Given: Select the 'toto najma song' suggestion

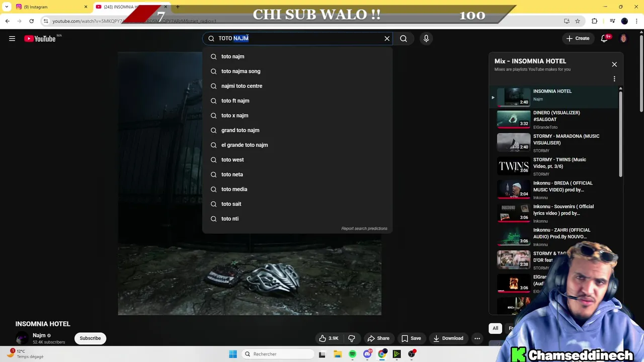Looking at the screenshot, I should click(x=297, y=71).
